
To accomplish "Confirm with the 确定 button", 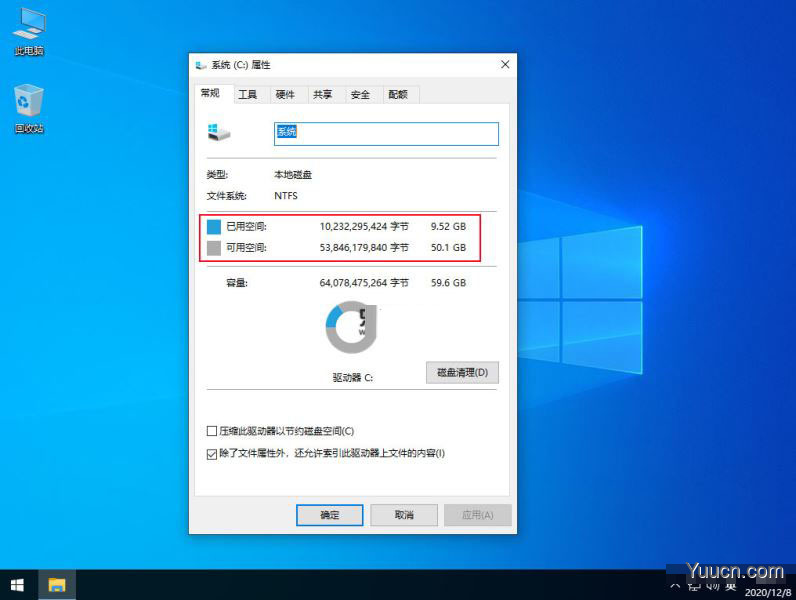I will [329, 515].
